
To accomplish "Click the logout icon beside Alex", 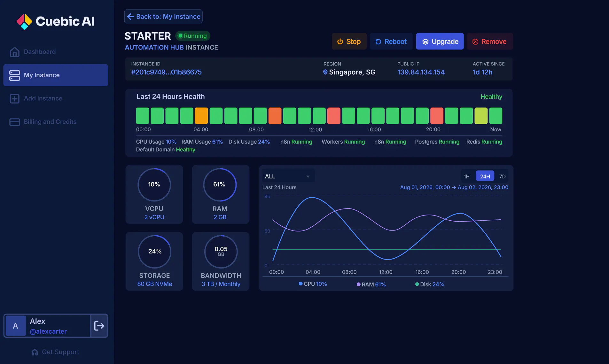I will [x=99, y=326].
